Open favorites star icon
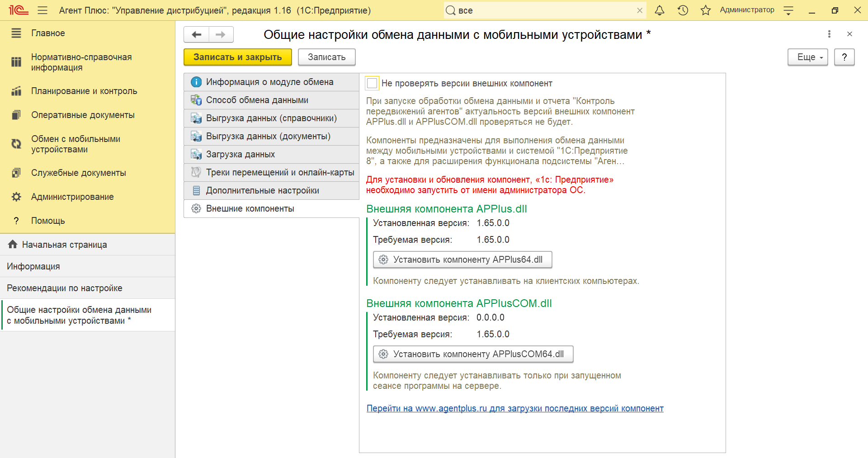This screenshot has width=868, height=458. click(x=706, y=10)
